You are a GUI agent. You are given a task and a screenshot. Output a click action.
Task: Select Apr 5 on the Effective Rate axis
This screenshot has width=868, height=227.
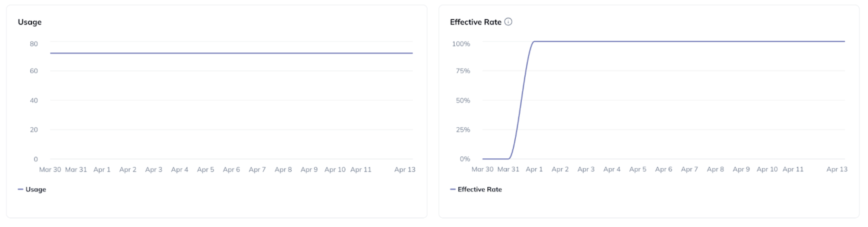tap(637, 169)
